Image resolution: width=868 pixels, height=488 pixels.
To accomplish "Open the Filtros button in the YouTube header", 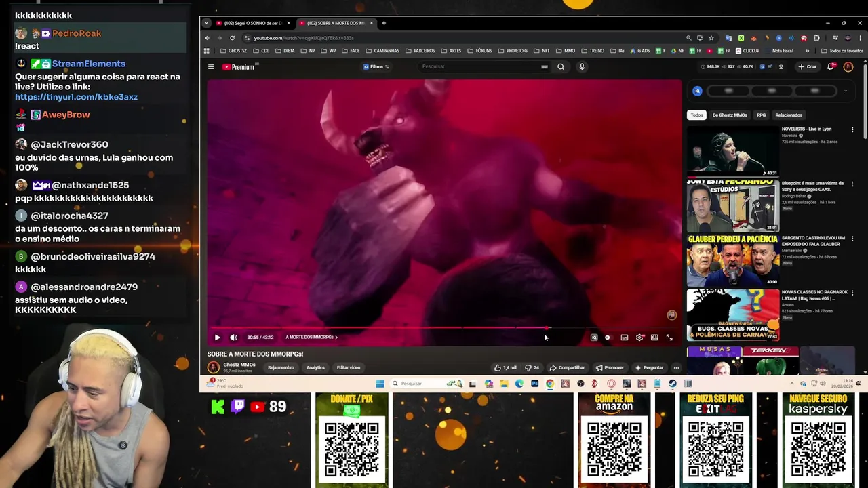I will click(x=376, y=67).
